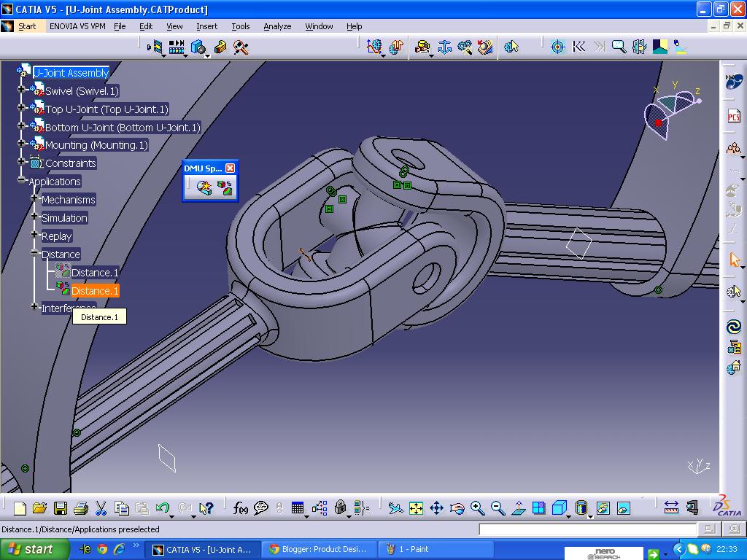747x560 pixels.
Task: Click the Formula f(x) icon
Action: [241, 507]
